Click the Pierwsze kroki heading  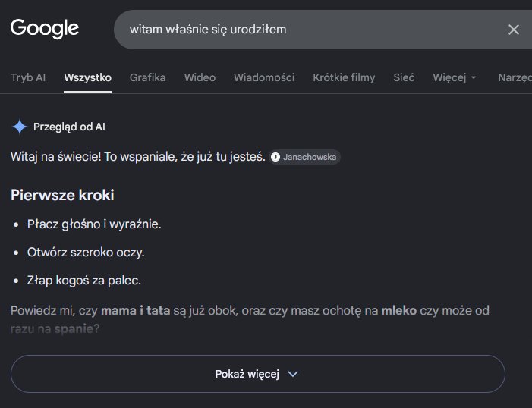(62, 195)
